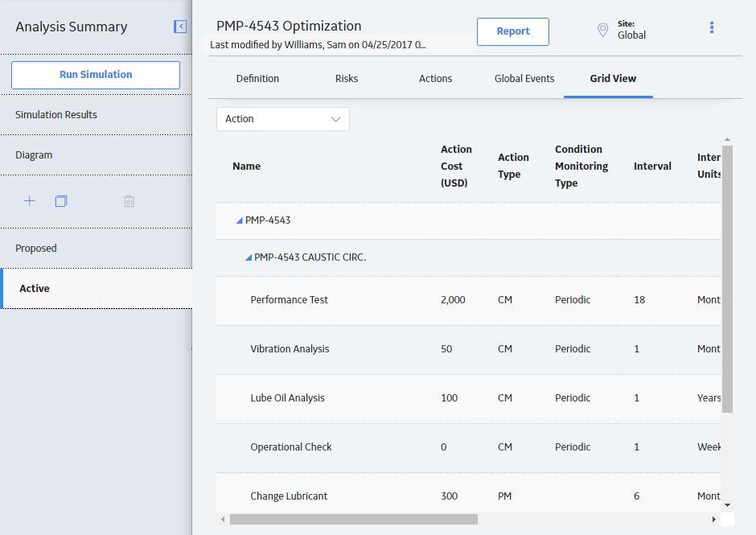The image size is (756, 535).
Task: Switch to the Definition tab
Action: [257, 79]
